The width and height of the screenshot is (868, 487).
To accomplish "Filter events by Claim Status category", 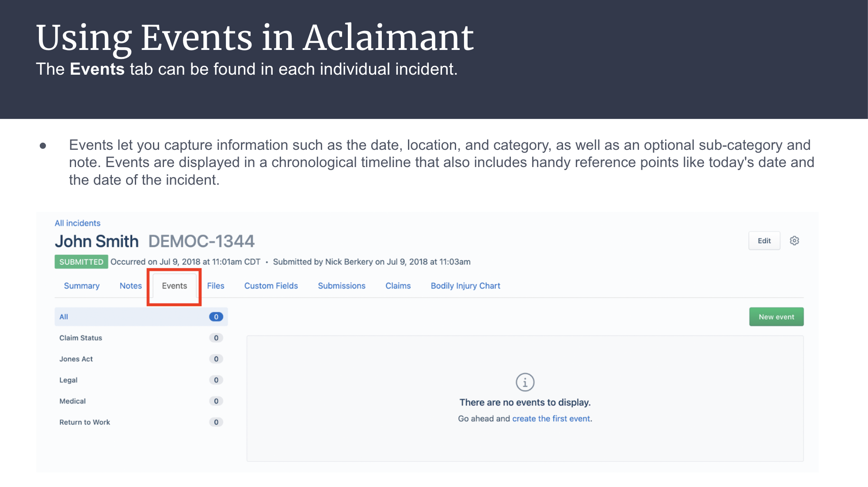I will 141,338.
